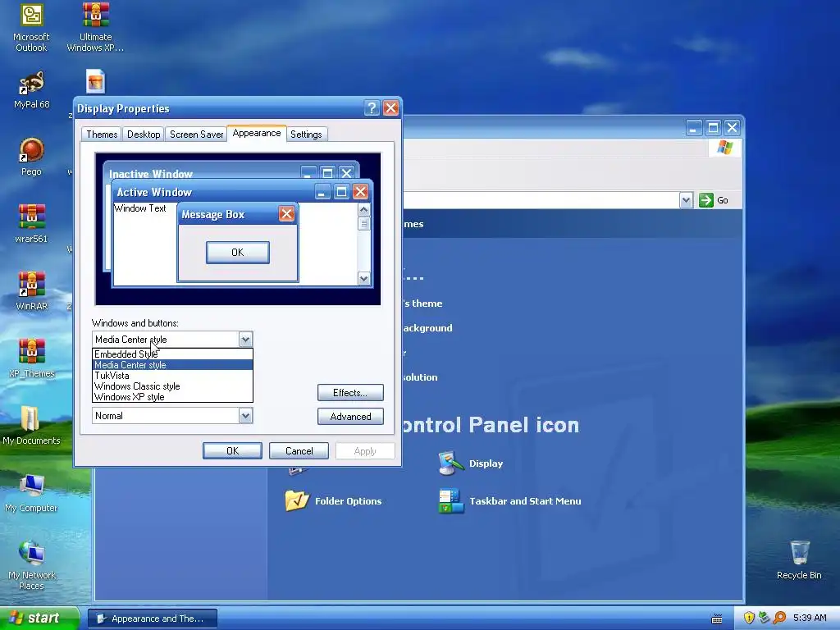The width and height of the screenshot is (840, 630).
Task: Open Taskbar and Start Menu link
Action: [x=525, y=501]
